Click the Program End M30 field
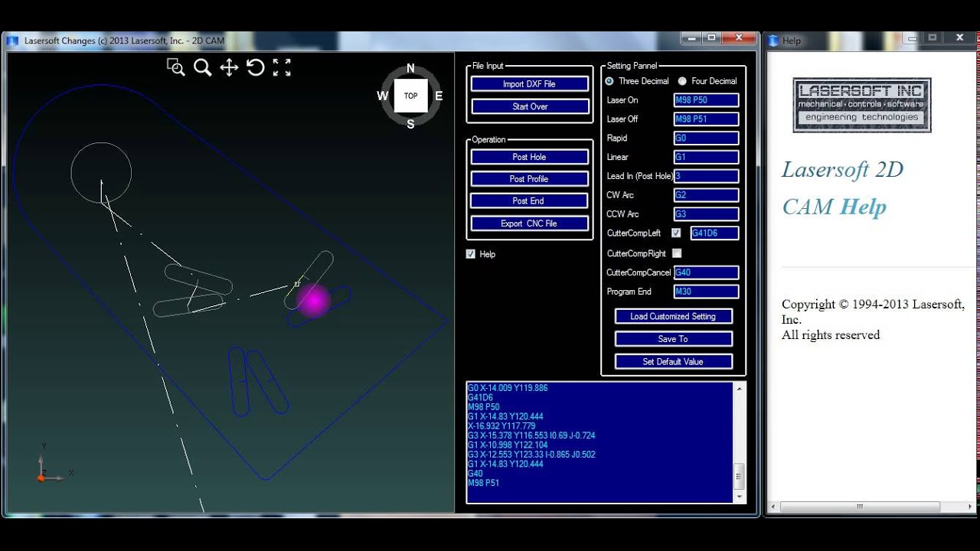The height and width of the screenshot is (551, 980). (706, 292)
